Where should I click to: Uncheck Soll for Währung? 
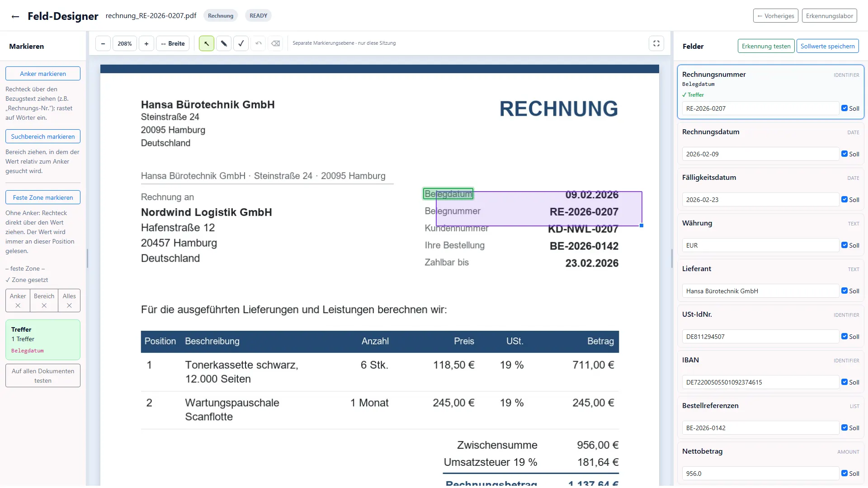tap(844, 245)
